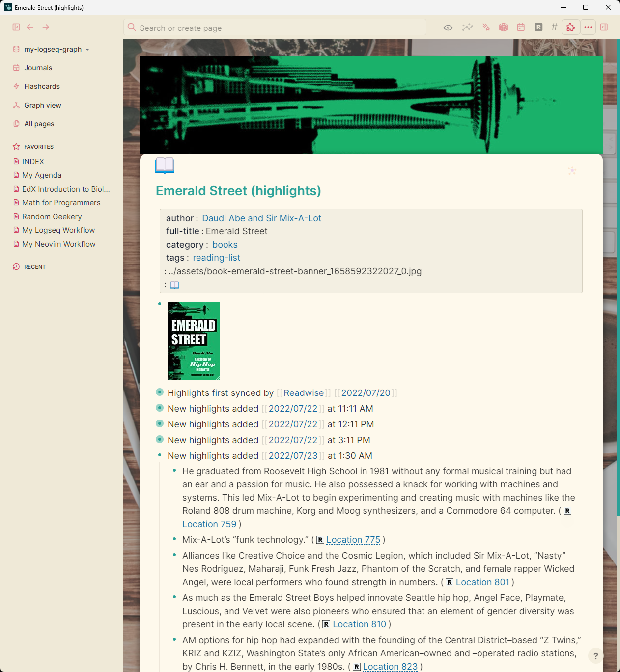Open the INDEX favorite page
The height and width of the screenshot is (672, 620).
point(33,162)
